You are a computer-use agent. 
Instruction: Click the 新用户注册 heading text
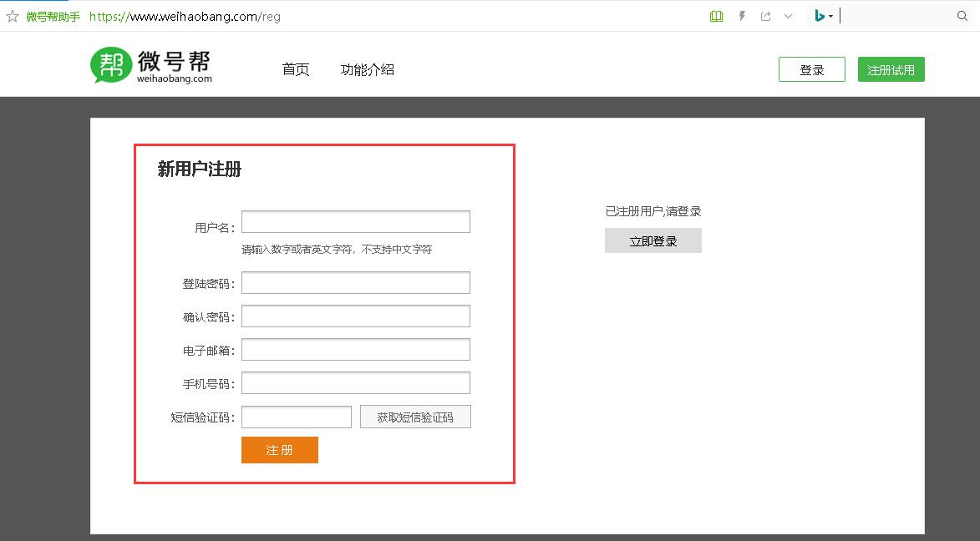200,169
